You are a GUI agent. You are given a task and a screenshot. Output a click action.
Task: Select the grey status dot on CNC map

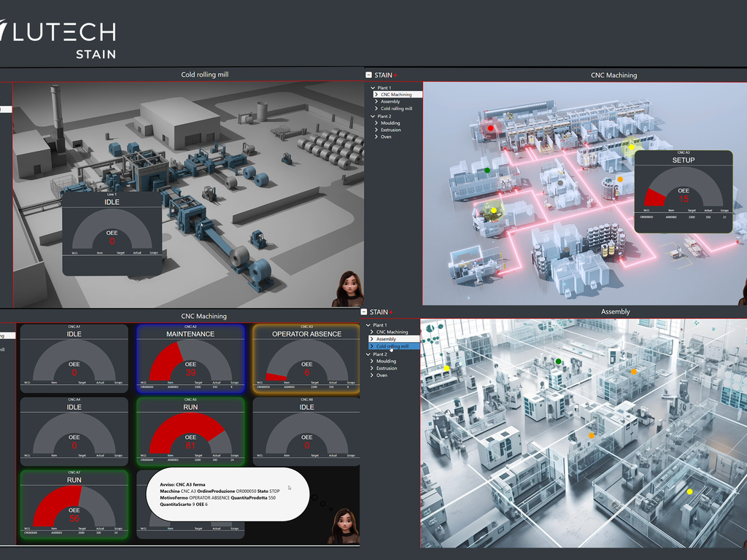(x=560, y=183)
